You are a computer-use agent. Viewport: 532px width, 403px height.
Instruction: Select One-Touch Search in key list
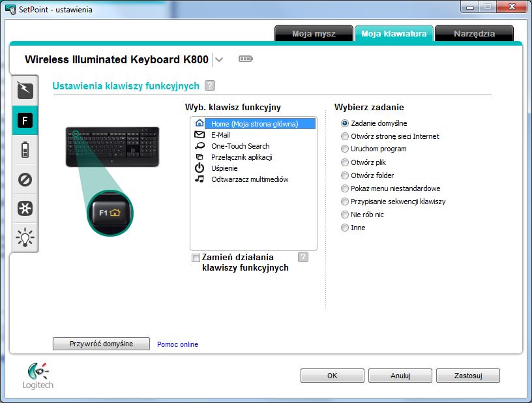click(254, 146)
